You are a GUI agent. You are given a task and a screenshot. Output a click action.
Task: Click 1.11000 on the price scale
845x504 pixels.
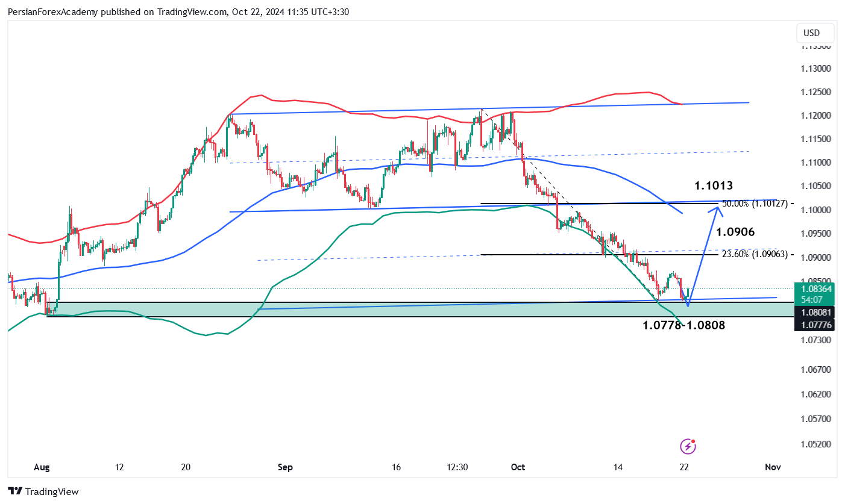[x=817, y=163]
